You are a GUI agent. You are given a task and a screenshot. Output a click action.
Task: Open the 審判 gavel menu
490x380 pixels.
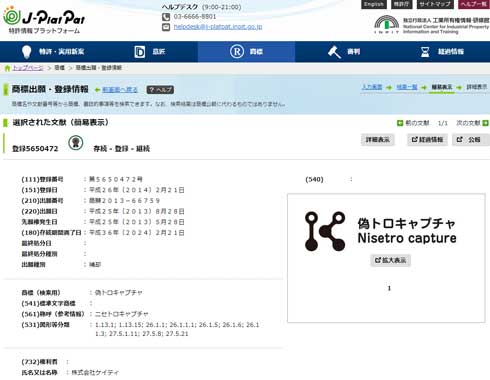(x=344, y=52)
